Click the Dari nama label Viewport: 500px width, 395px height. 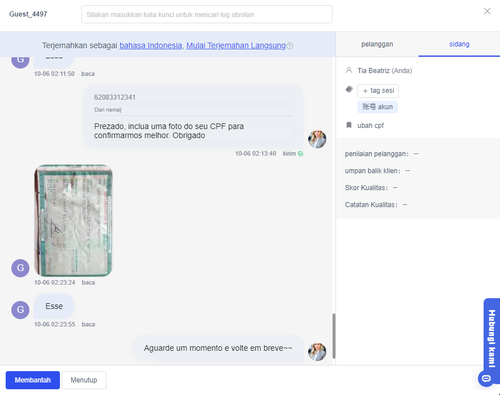point(108,110)
